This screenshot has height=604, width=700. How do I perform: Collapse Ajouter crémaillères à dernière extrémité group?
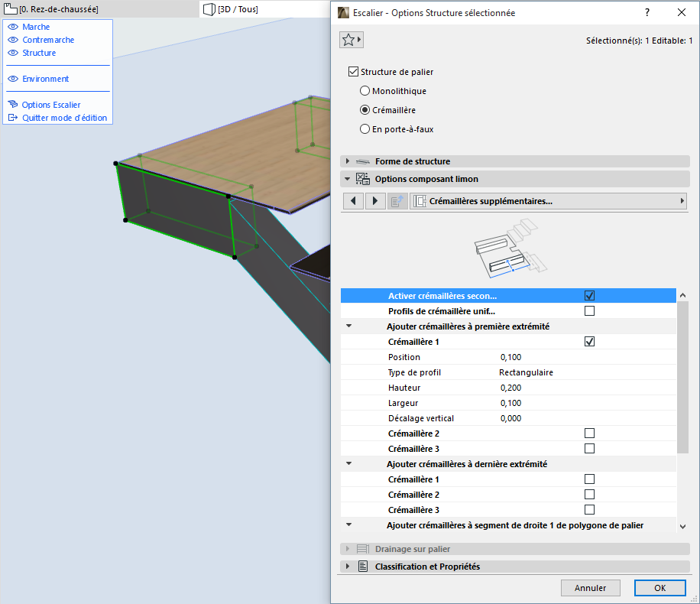(348, 464)
